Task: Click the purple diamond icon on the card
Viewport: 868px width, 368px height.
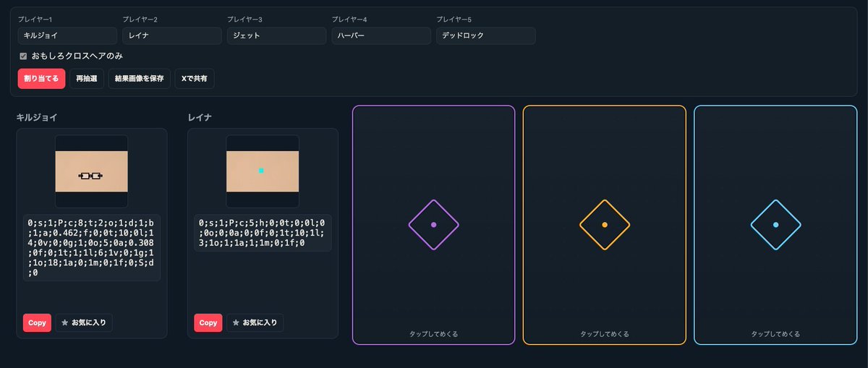Action: [433, 225]
